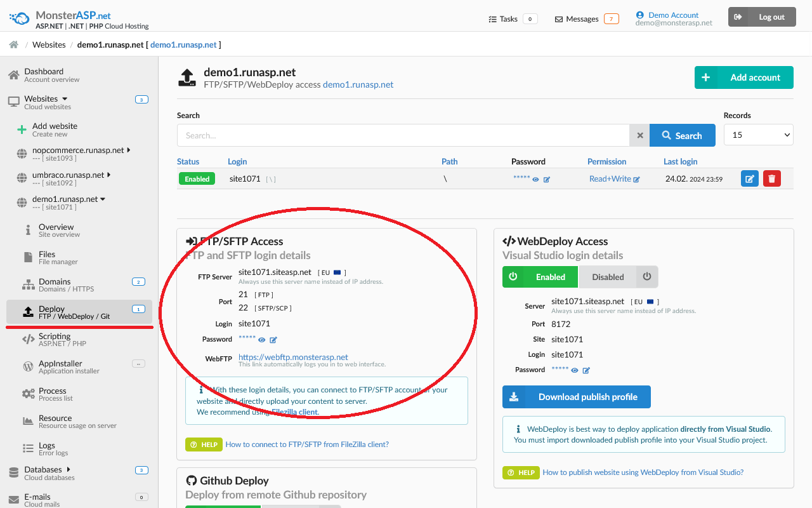Set WebDeploy Access to Enabled
812x508 pixels.
(540, 277)
